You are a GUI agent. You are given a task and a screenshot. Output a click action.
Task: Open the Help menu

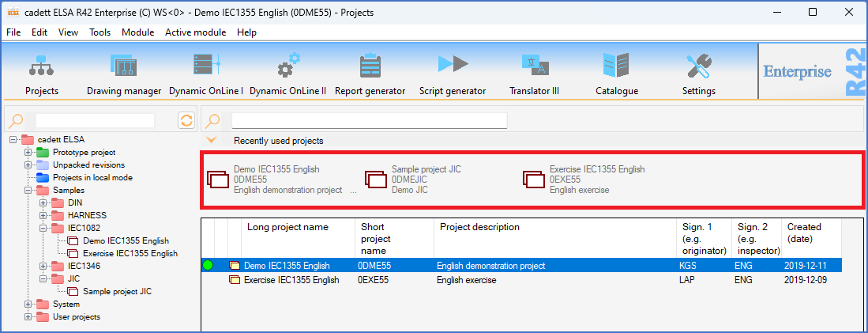[247, 32]
